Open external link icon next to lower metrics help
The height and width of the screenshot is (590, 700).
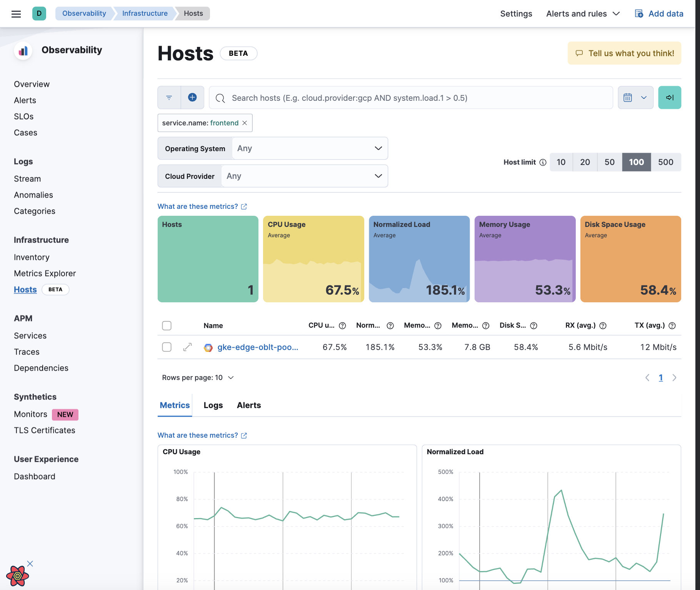[x=244, y=435]
